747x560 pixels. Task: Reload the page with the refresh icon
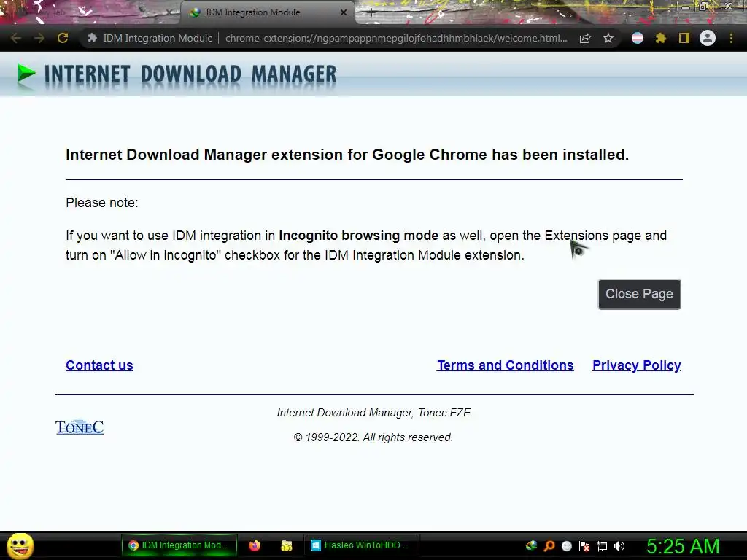tap(63, 38)
